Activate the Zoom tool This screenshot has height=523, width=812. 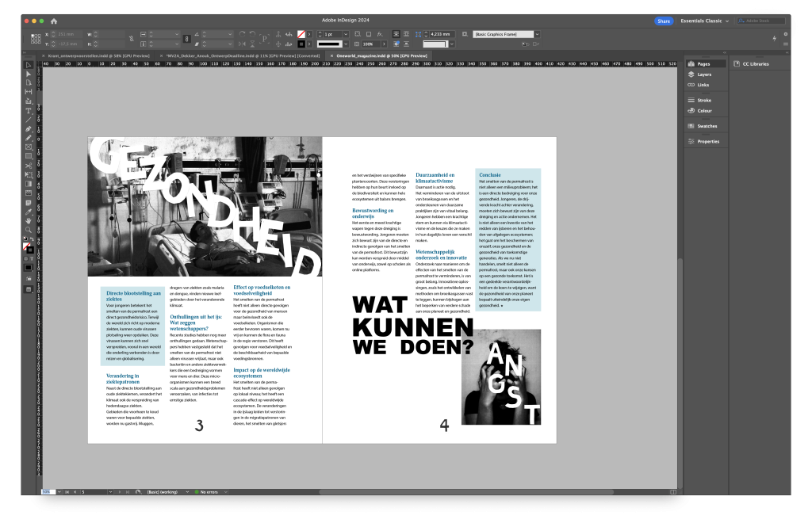tap(29, 230)
